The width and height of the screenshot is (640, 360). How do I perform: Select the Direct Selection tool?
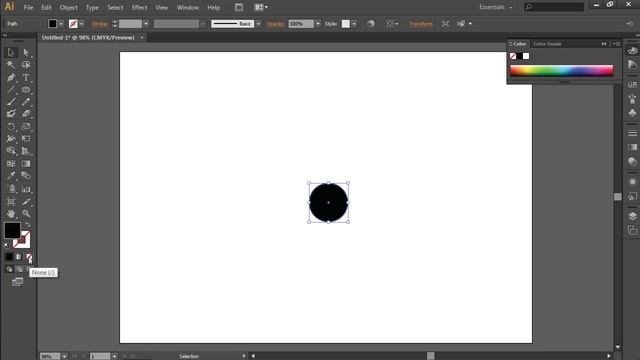[26, 52]
